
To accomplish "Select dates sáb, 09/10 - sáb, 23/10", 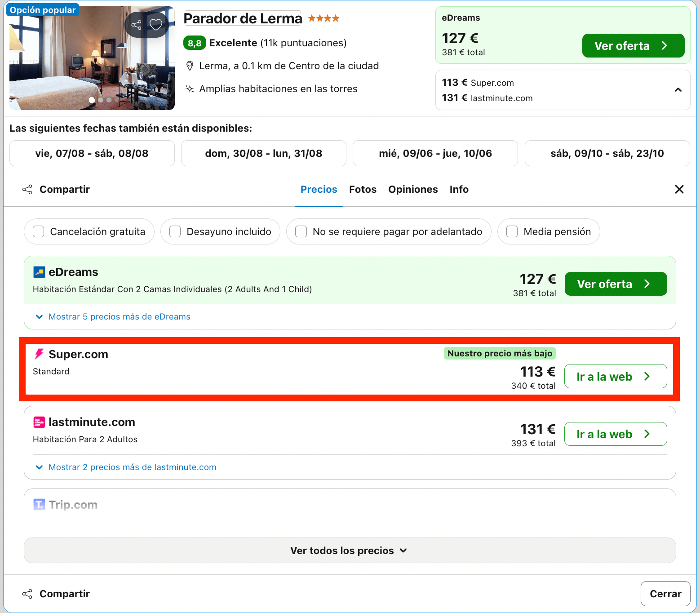I will [607, 153].
